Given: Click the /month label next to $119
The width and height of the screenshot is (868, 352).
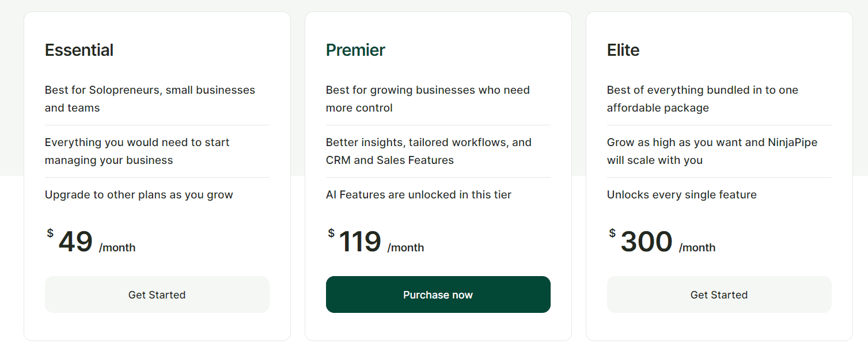Looking at the screenshot, I should tap(405, 247).
